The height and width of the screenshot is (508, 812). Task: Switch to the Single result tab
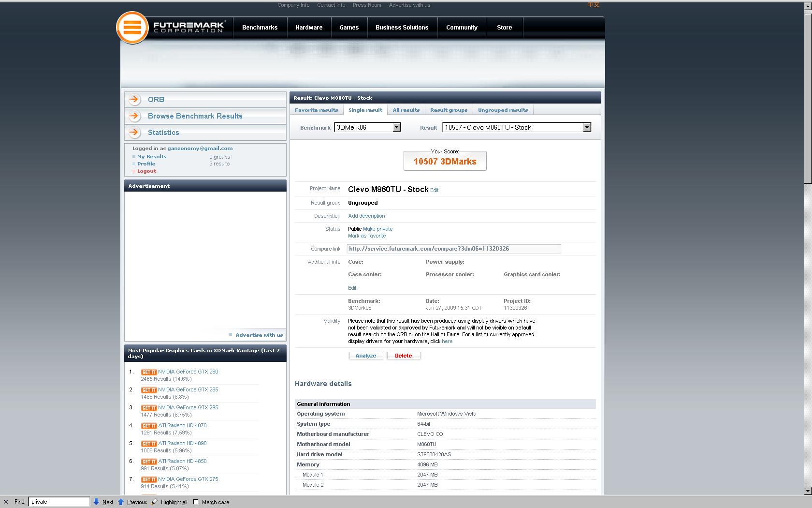pos(365,110)
